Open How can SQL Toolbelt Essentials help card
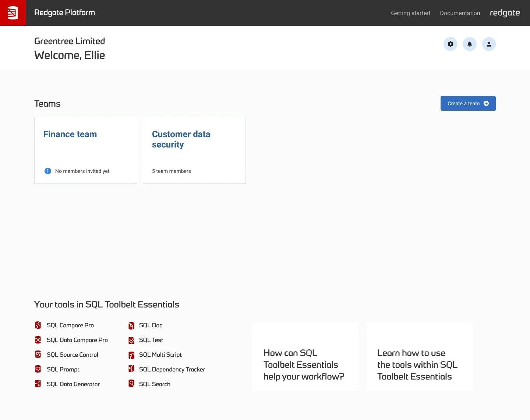This screenshot has width=530, height=420. click(305, 357)
